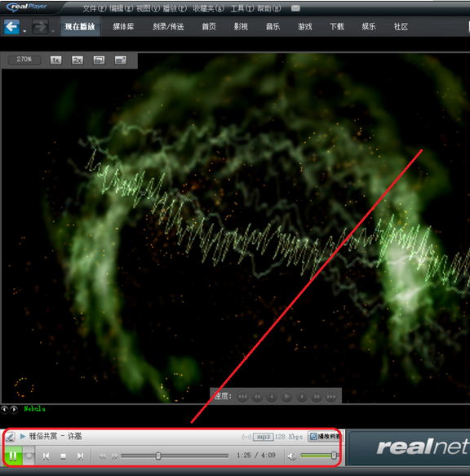Pause the currently playing song

pyautogui.click(x=13, y=456)
